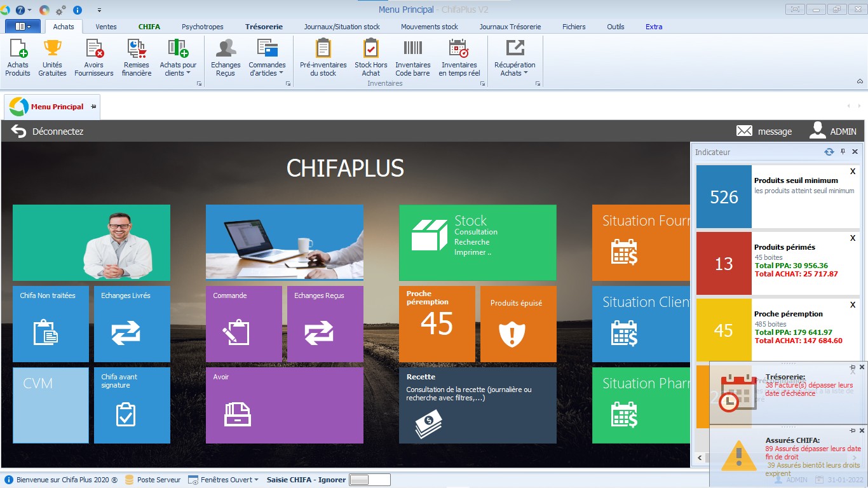Open the message envelope icon
Screen dimensions: 868x488
744,131
